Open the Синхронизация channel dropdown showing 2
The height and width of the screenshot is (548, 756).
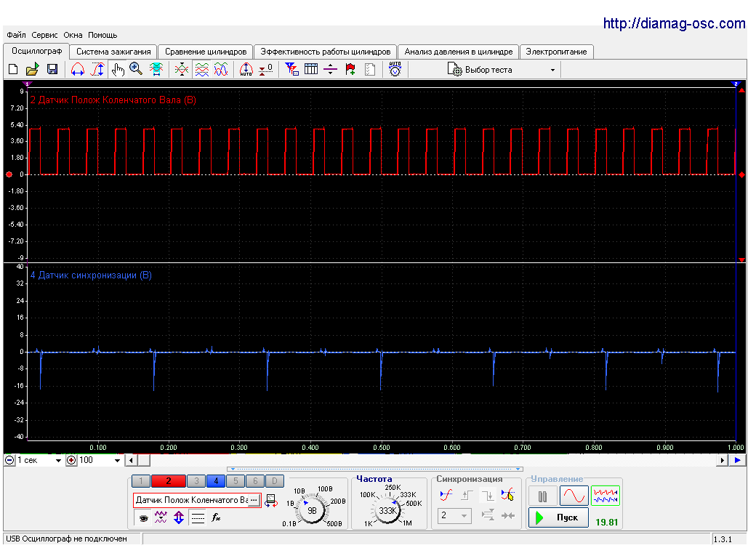tap(454, 516)
